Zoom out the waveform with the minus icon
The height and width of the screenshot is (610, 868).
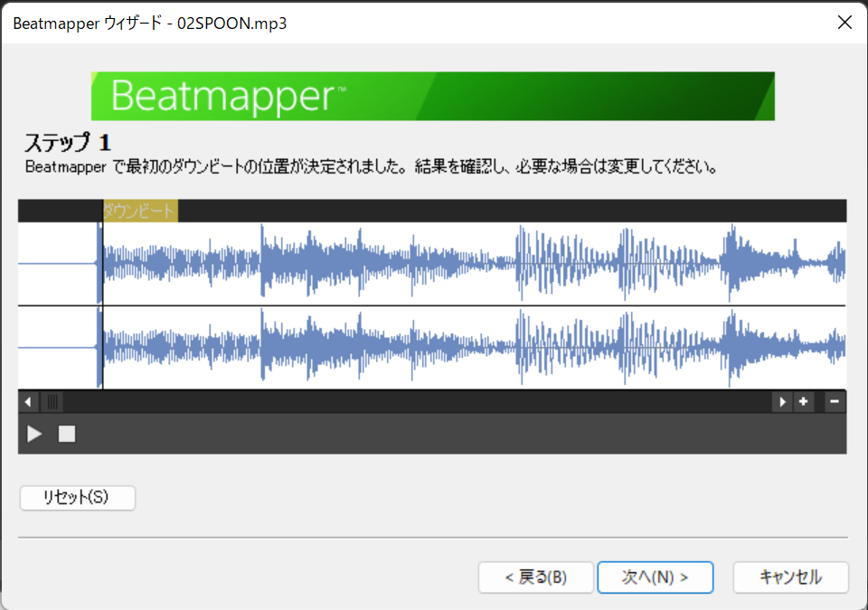(835, 402)
